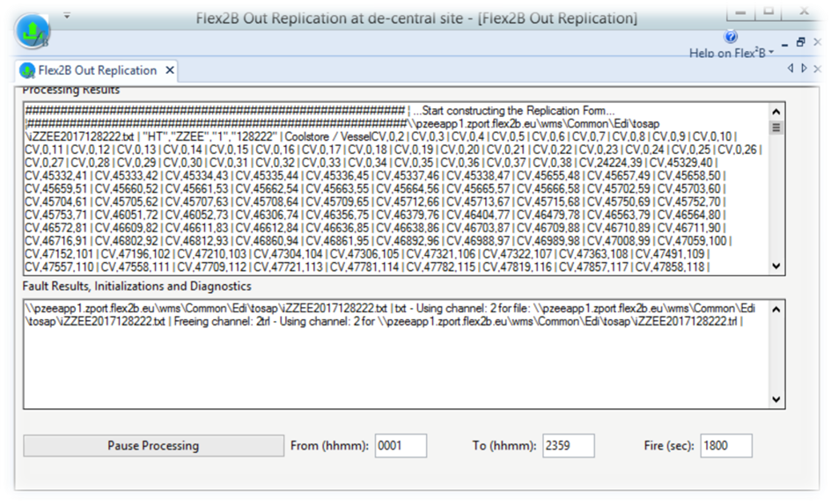Screen dimensions: 831x504
Task: Click the 'CV,47858,118' entry in results
Action: 671,267
